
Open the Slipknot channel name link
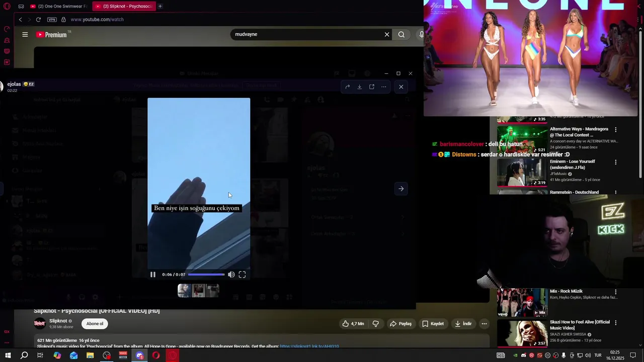(58, 321)
